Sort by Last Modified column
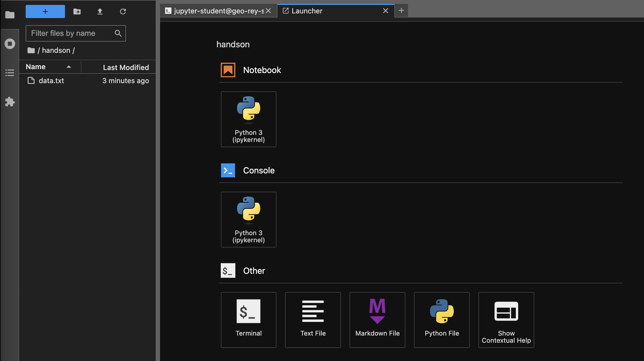644x361 pixels. tap(126, 67)
